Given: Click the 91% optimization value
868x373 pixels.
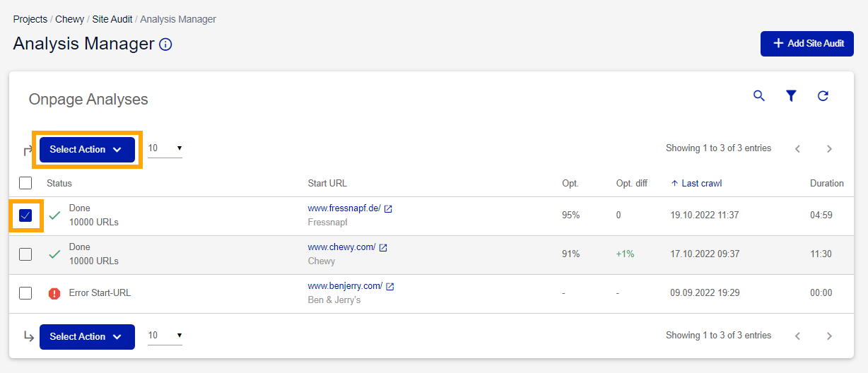Looking at the screenshot, I should click(570, 254).
